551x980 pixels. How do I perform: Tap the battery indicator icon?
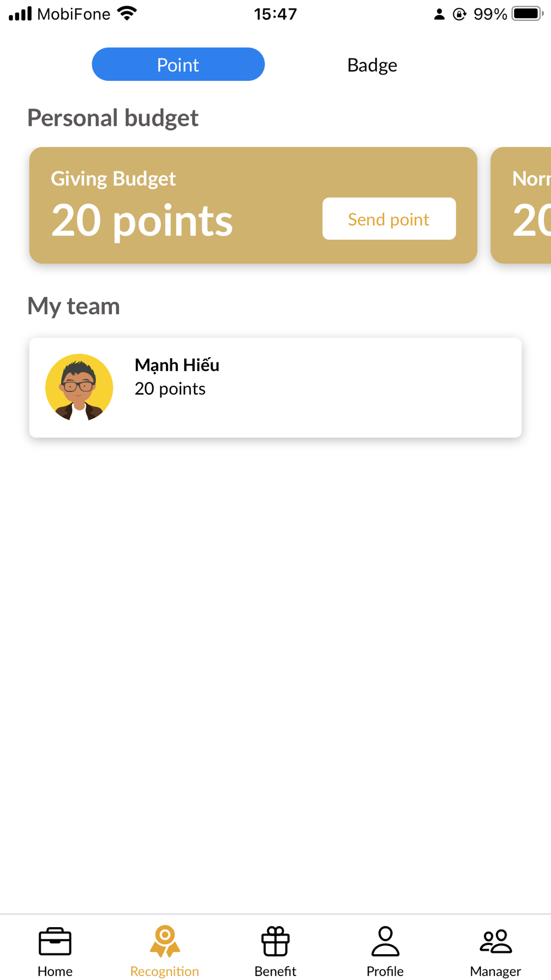point(527,13)
